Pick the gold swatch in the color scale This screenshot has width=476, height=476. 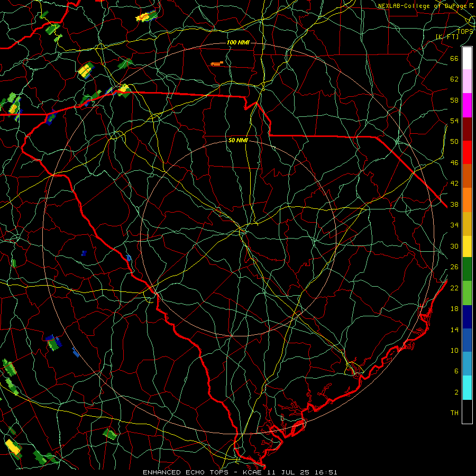[467, 224]
